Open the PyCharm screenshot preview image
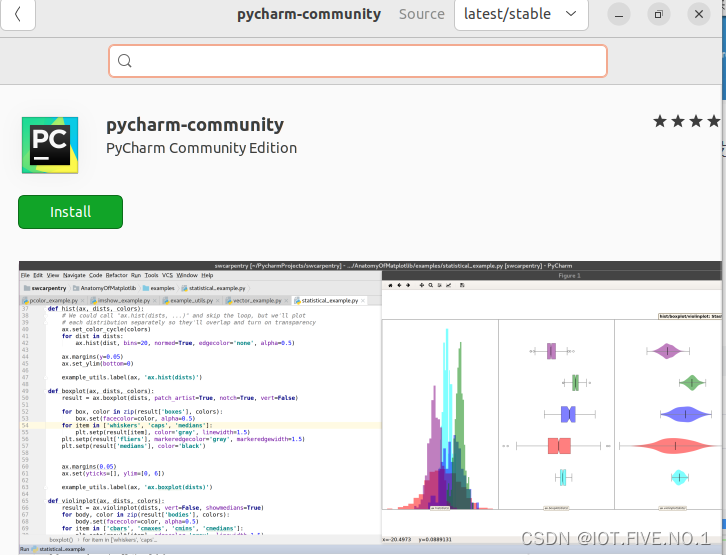 click(x=370, y=407)
